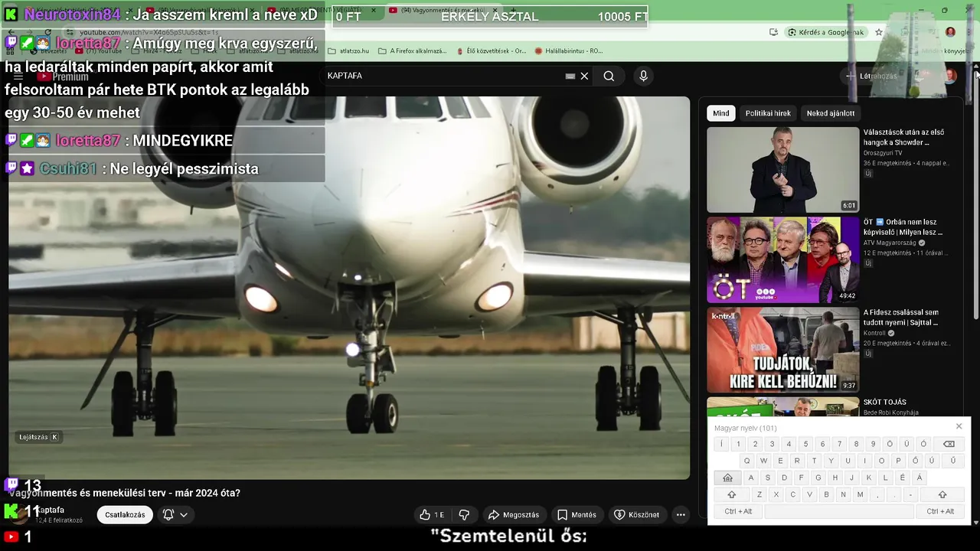Select the Neked ajánlott filter chip
Screen dimensions: 980x551
[x=831, y=113]
